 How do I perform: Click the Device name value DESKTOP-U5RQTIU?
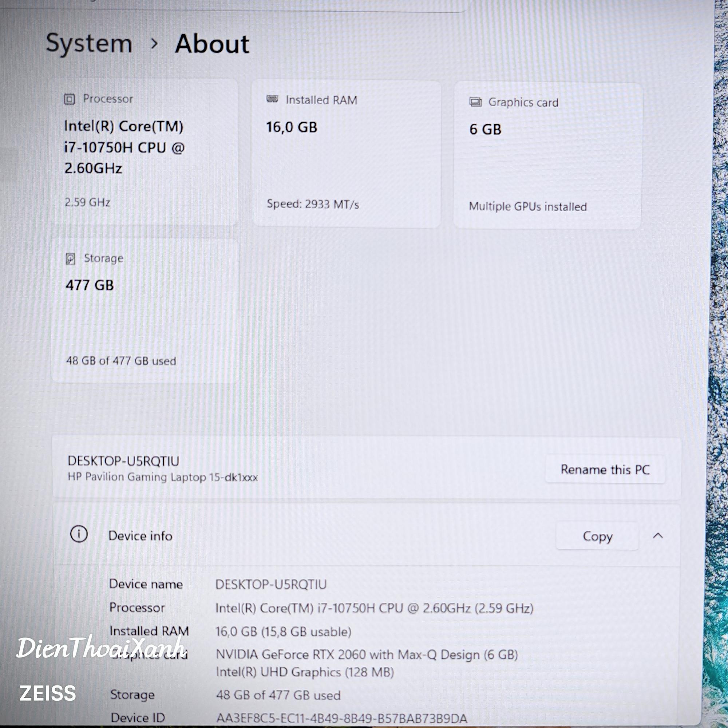pyautogui.click(x=271, y=585)
